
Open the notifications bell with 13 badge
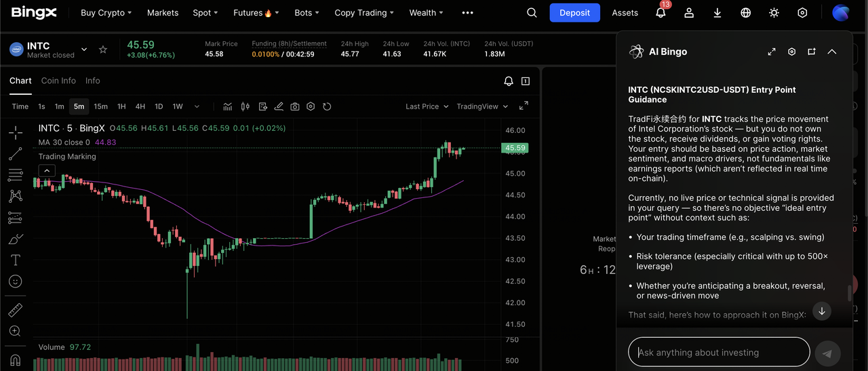coord(660,13)
